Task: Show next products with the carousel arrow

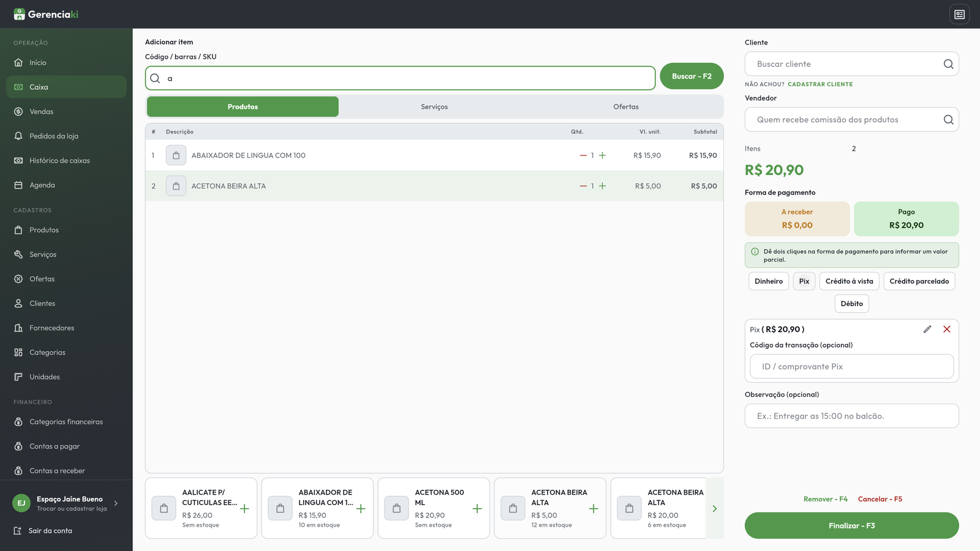Action: click(x=714, y=508)
